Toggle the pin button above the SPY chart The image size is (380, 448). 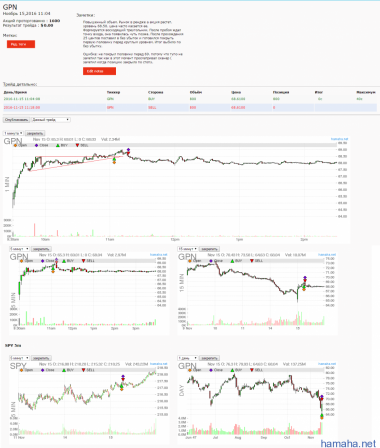pyautogui.click(x=41, y=358)
